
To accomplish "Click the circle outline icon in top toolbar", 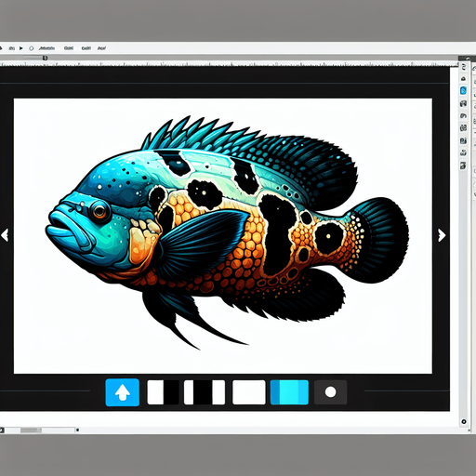I will tap(32, 48).
